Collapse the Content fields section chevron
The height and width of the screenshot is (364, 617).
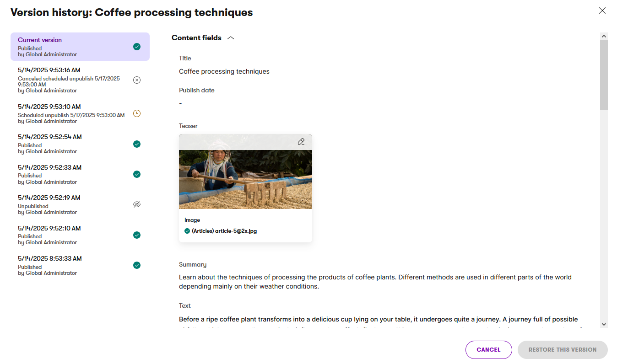(231, 38)
